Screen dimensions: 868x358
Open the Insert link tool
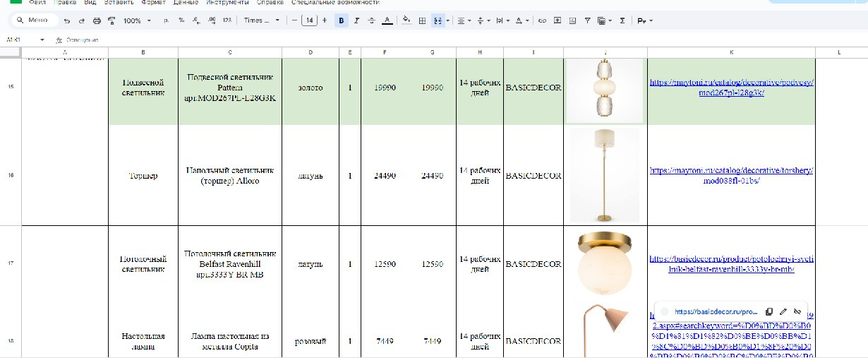[542, 21]
